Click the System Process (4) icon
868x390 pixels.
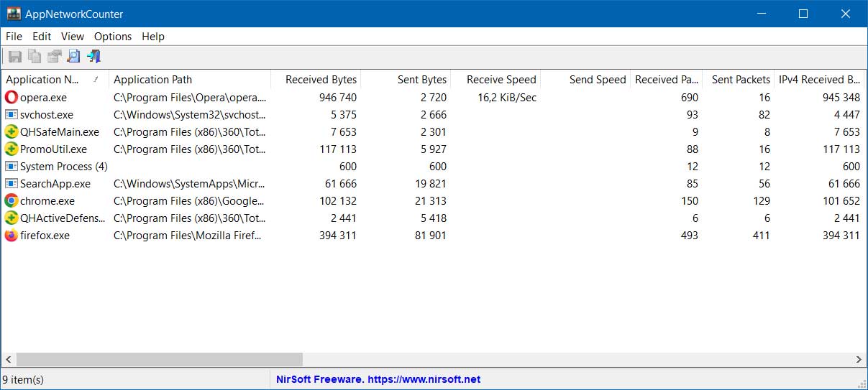click(x=11, y=166)
